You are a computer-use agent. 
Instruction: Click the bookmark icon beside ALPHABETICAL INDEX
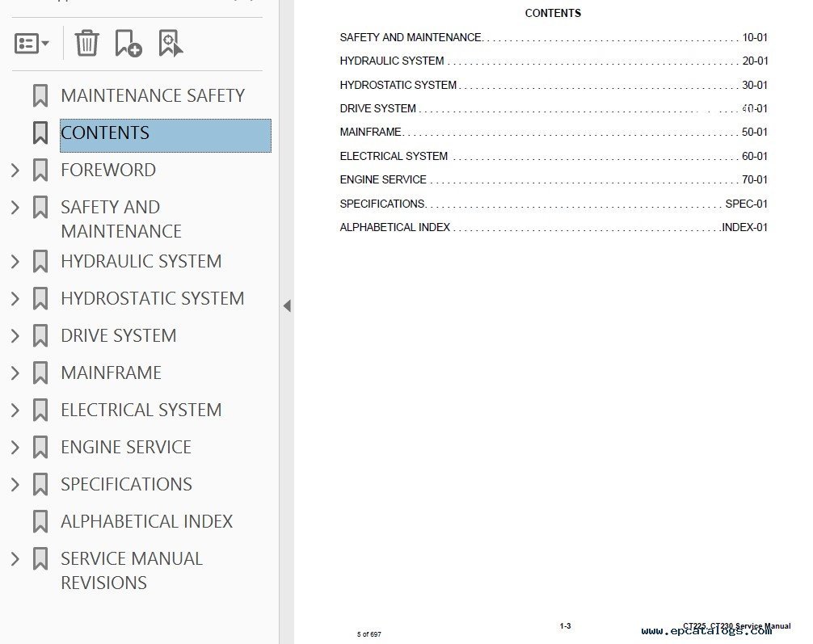coord(40,522)
